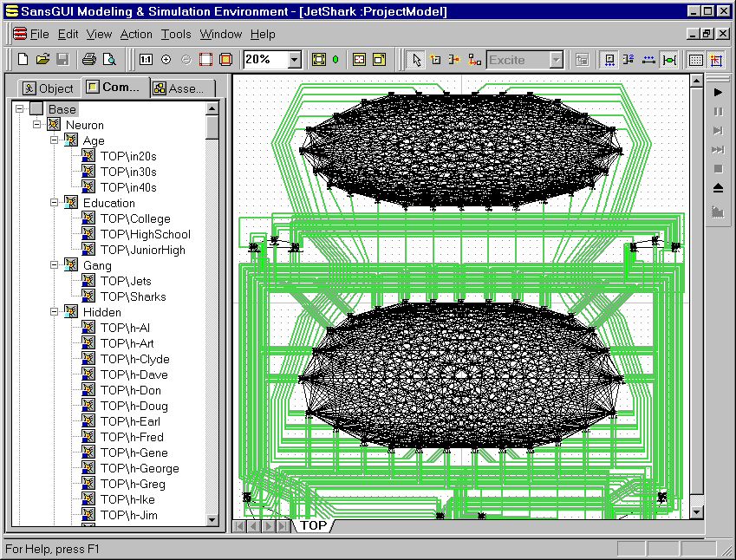The image size is (736, 560).
Task: Reset view with the 1:1 zoom icon
Action: pyautogui.click(x=146, y=60)
